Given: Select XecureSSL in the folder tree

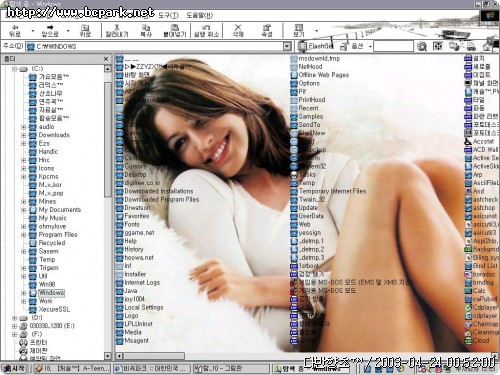Looking at the screenshot, I should tap(54, 309).
